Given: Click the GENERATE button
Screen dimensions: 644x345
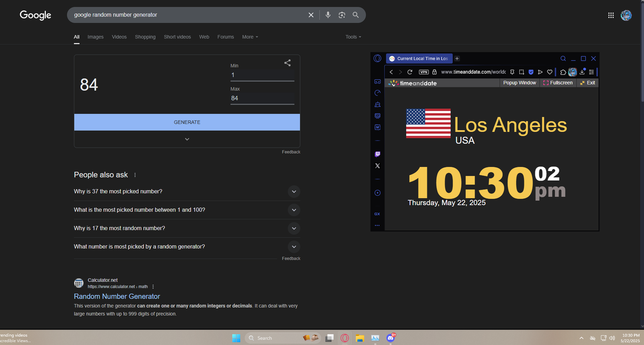Looking at the screenshot, I should pyautogui.click(x=187, y=122).
